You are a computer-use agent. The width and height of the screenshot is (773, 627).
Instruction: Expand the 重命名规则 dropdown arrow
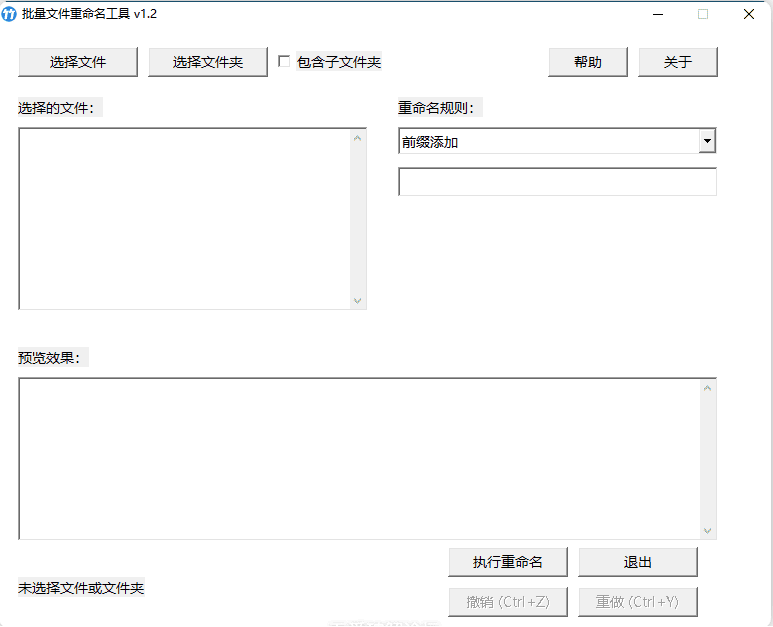click(x=707, y=141)
